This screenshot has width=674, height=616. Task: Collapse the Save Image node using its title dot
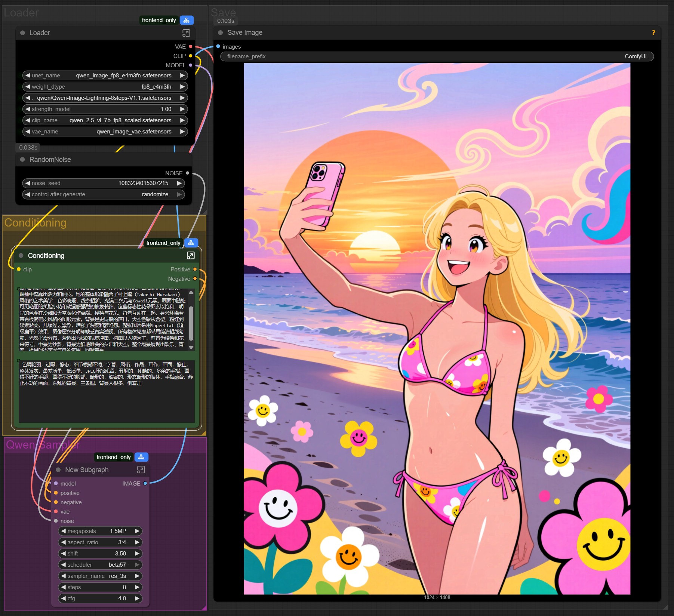(221, 33)
